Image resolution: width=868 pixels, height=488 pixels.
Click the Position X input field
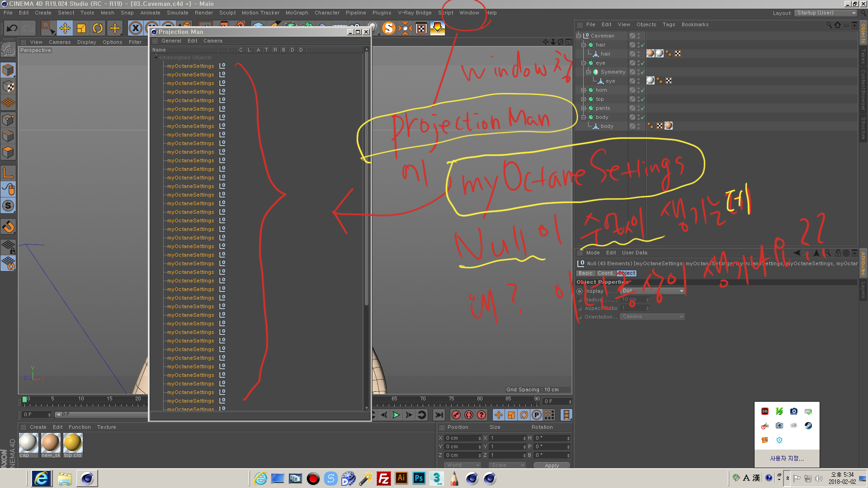pyautogui.click(x=463, y=438)
